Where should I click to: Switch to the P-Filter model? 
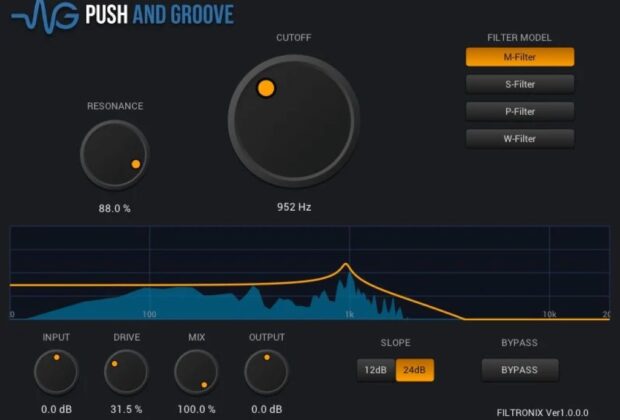(520, 112)
